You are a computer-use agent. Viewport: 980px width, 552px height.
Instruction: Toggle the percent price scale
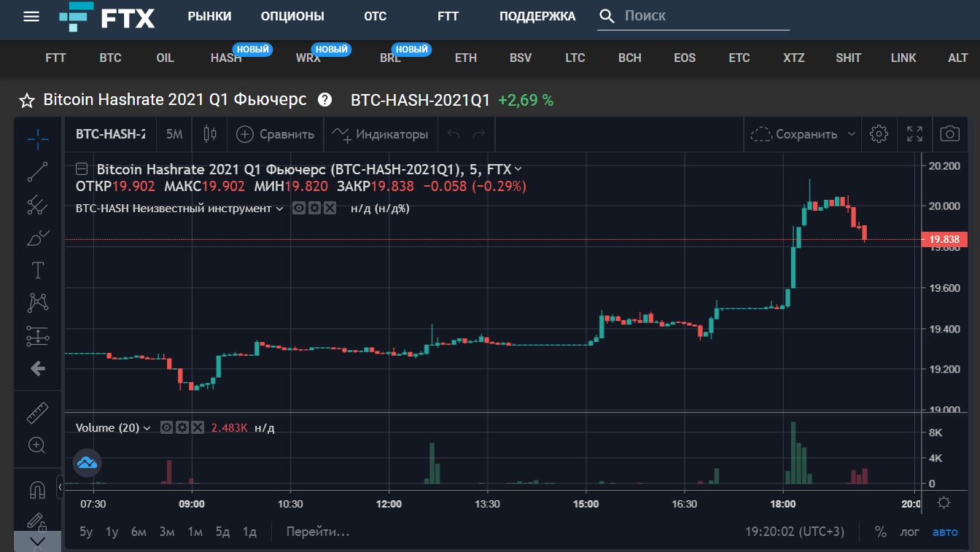[x=881, y=532]
